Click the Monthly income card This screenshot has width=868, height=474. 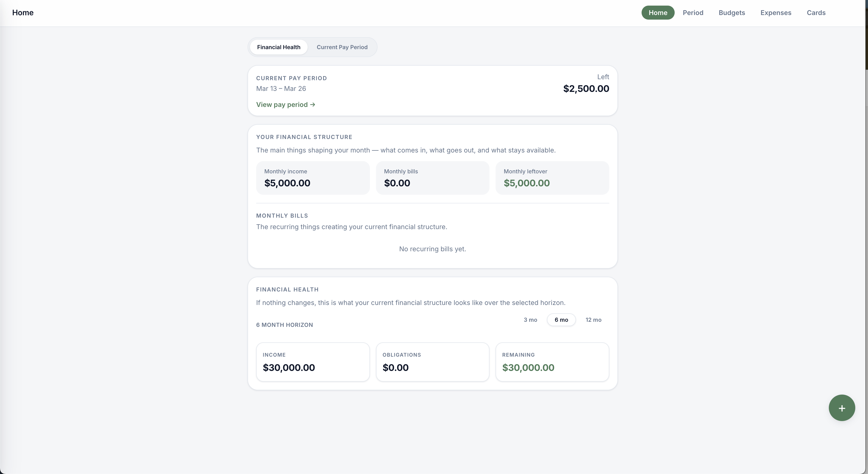[x=313, y=178]
